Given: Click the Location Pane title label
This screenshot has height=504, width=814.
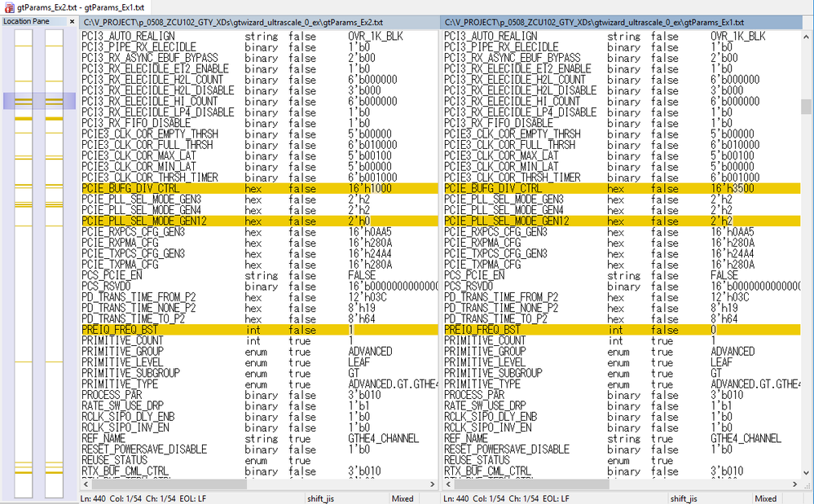Looking at the screenshot, I should click(x=26, y=21).
